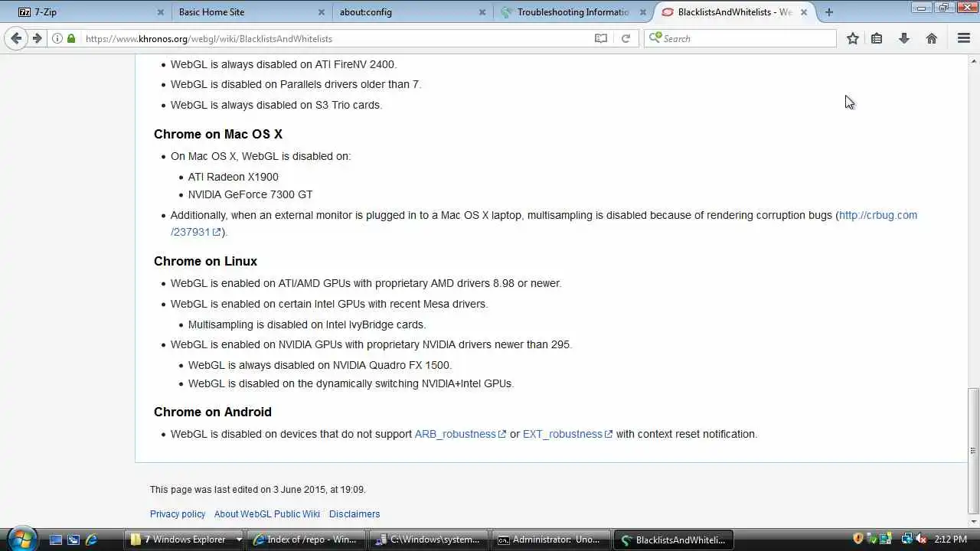Screen dimensions: 980x551
Task: Click the muted volume tray icon
Action: click(x=921, y=539)
